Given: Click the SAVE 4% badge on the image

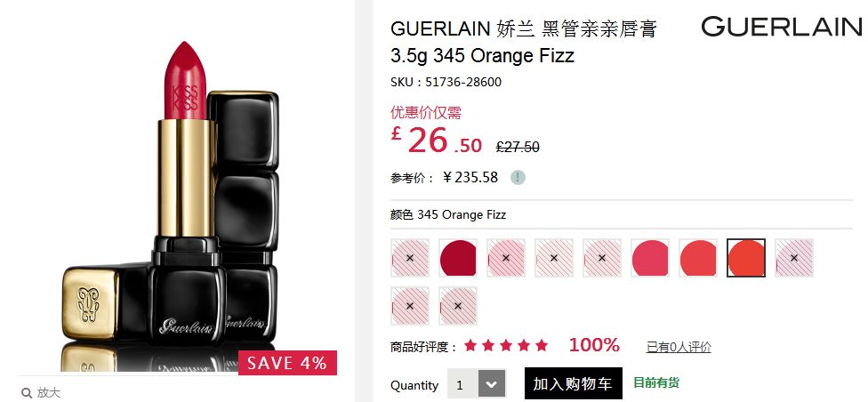Looking at the screenshot, I should coord(287,363).
